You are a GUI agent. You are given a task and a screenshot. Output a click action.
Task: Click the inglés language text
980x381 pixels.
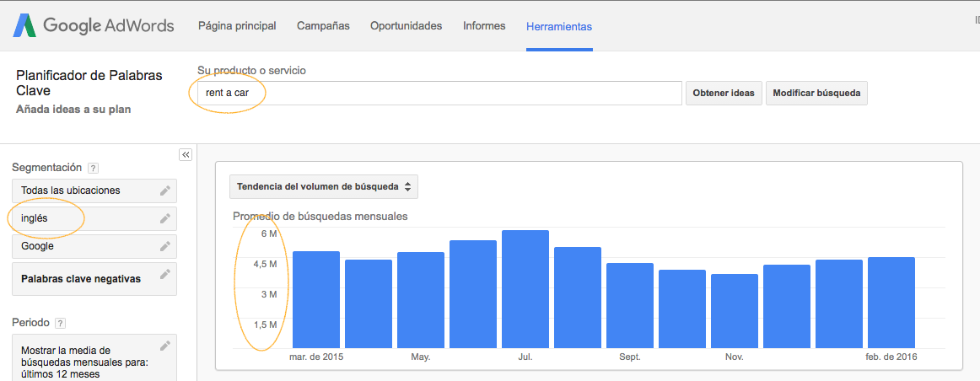pyautogui.click(x=35, y=218)
